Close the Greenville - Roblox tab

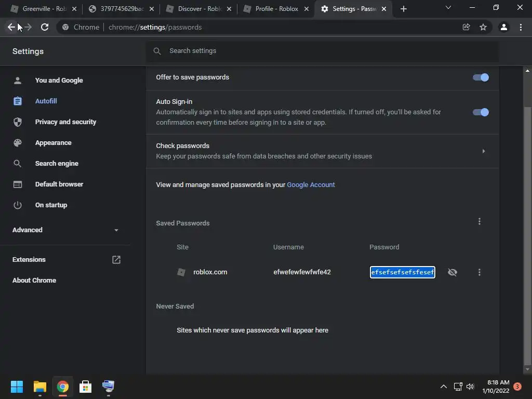(74, 9)
